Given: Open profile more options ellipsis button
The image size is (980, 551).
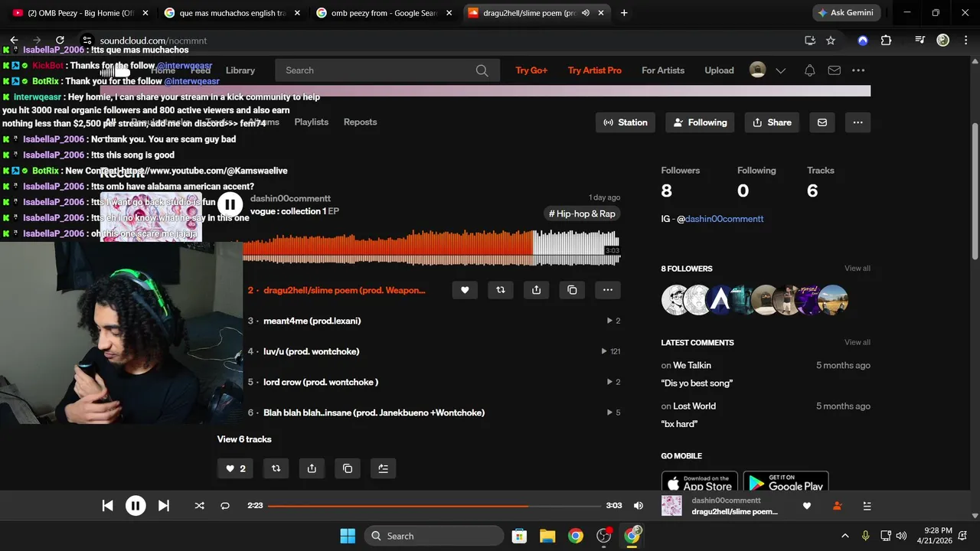Looking at the screenshot, I should click(x=857, y=122).
